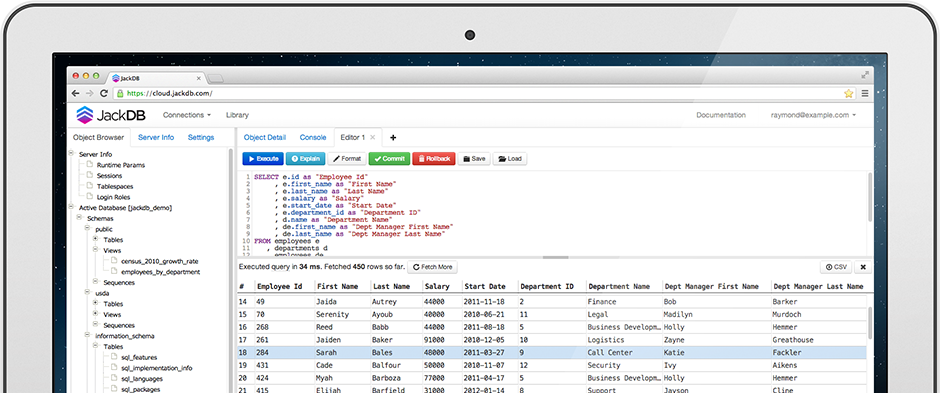Switch to the Object Detail tab
This screenshot has height=393, width=940.
tap(265, 137)
